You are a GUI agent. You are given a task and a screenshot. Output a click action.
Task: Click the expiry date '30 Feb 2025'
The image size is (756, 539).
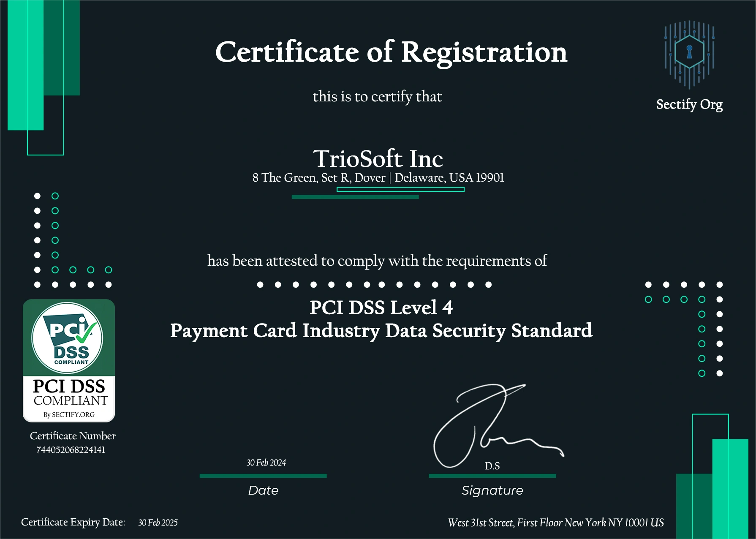[158, 523]
